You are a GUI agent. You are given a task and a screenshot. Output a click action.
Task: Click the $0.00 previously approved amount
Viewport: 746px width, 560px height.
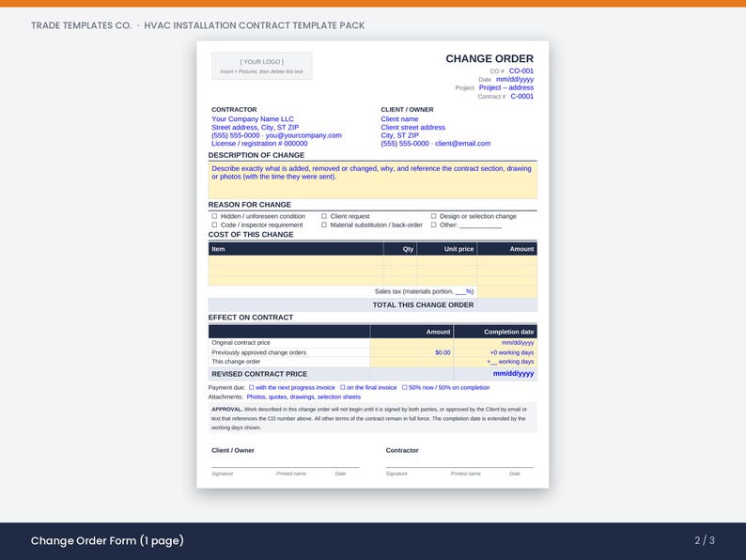443,352
